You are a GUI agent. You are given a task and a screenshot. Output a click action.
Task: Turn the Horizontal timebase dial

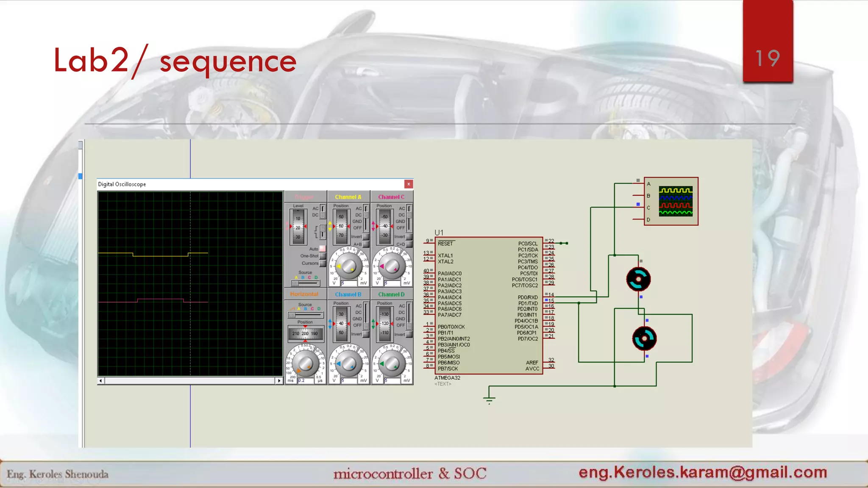point(305,363)
